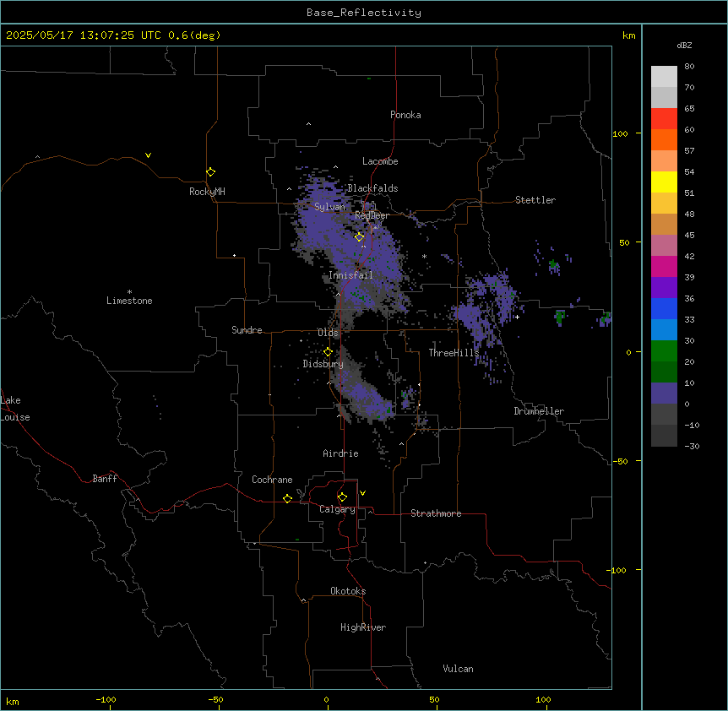
Task: Click the 100 tick on right km axis
Action: [620, 133]
